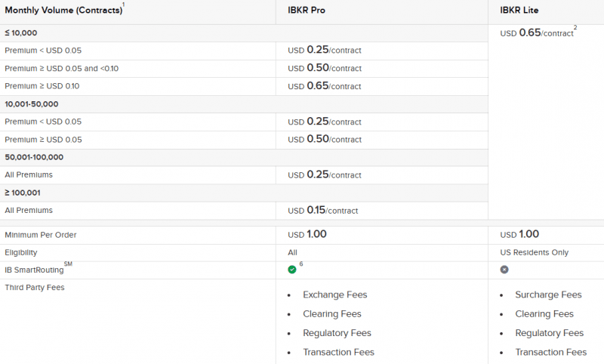The height and width of the screenshot is (364, 604).
Task: Click the footnote 2 superscript next to the IBKR Lite price
Action: click(x=575, y=27)
